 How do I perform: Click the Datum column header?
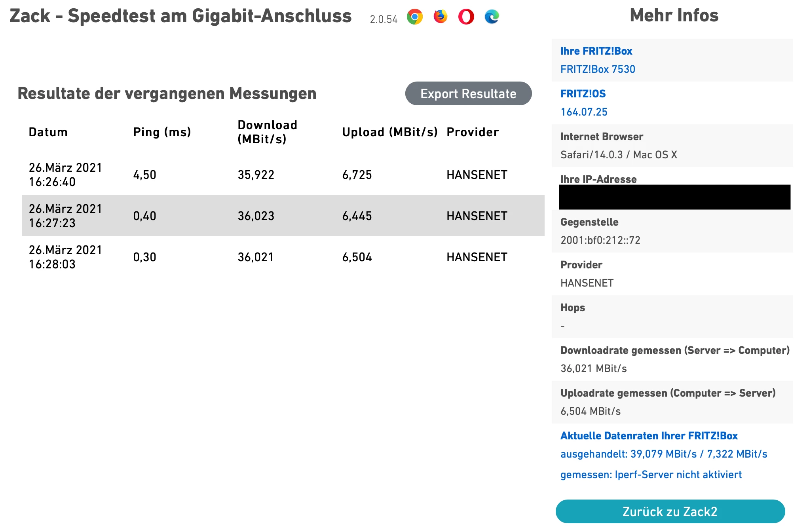pyautogui.click(x=48, y=132)
